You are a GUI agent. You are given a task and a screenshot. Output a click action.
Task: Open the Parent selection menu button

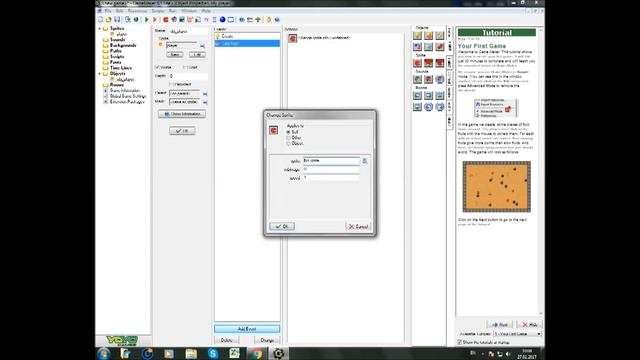(x=205, y=93)
